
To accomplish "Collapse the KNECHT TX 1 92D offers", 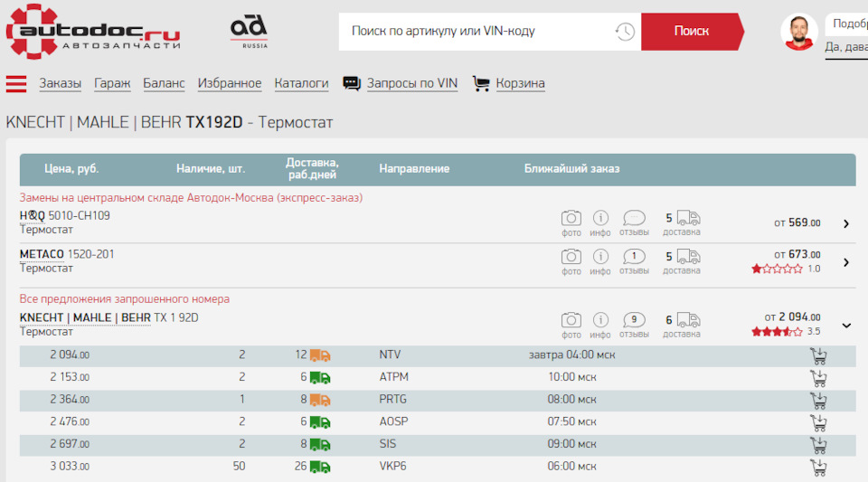I will pos(846,326).
